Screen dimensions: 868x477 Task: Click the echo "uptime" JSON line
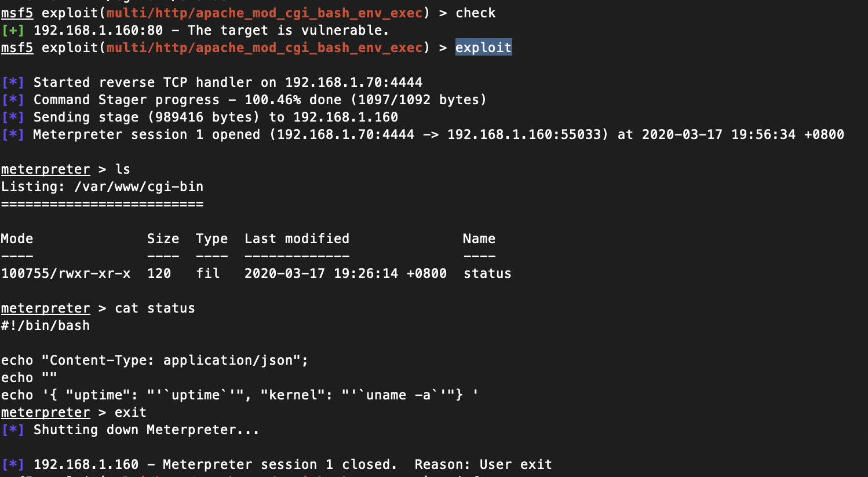(240, 395)
